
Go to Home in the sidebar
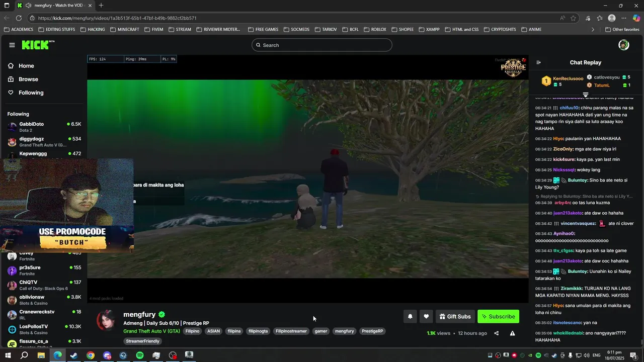21,66
